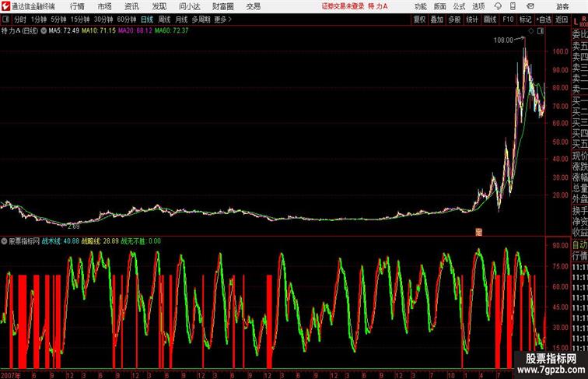This screenshot has width=588, height=379.
Task: Click the 战略线: 28.89 indicator value
Action: pyautogui.click(x=100, y=241)
